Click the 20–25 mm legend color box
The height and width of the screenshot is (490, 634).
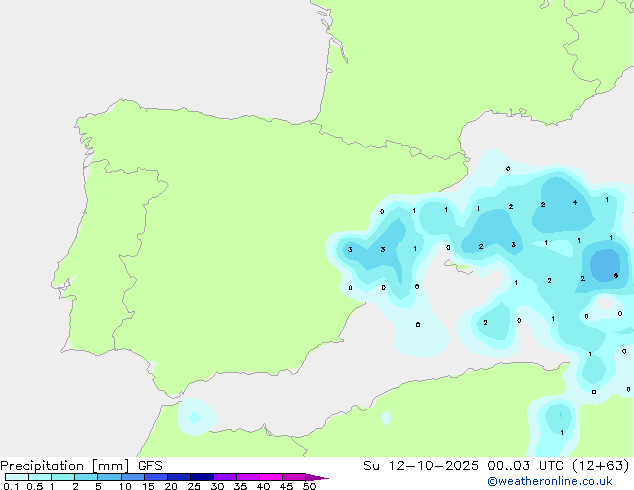pyautogui.click(x=179, y=477)
